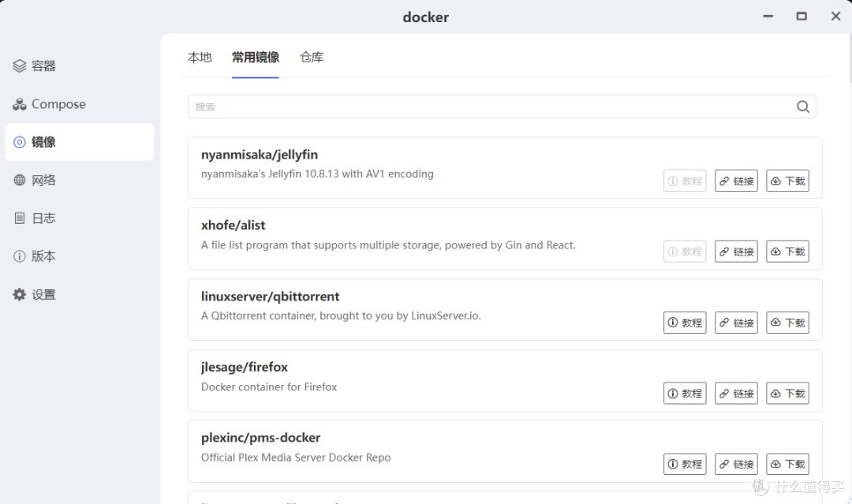Click the Docker container for Firefox description

[x=269, y=386]
